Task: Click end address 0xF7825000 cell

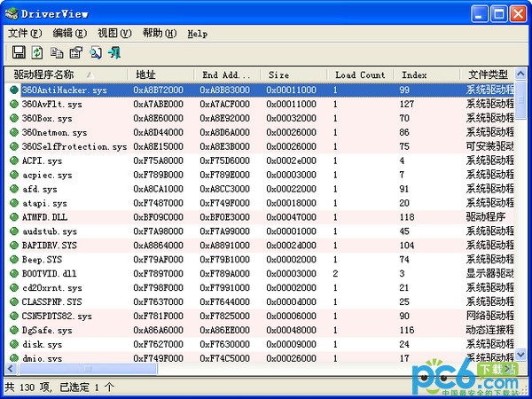Action: click(224, 316)
